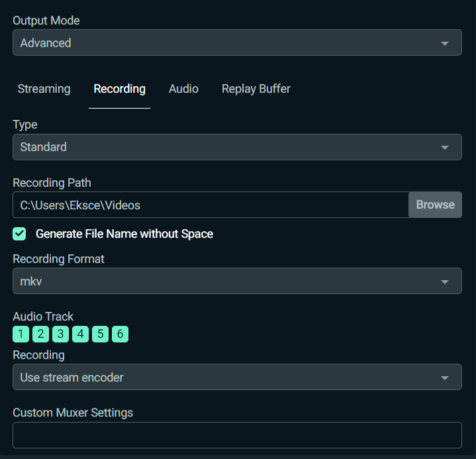Open the Audio tab
This screenshot has width=476, height=459.
pyautogui.click(x=183, y=89)
